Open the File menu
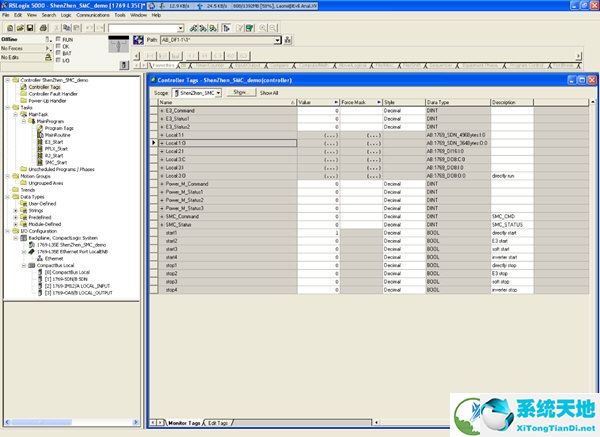Viewport: 600px width, 437px height. click(x=6, y=15)
